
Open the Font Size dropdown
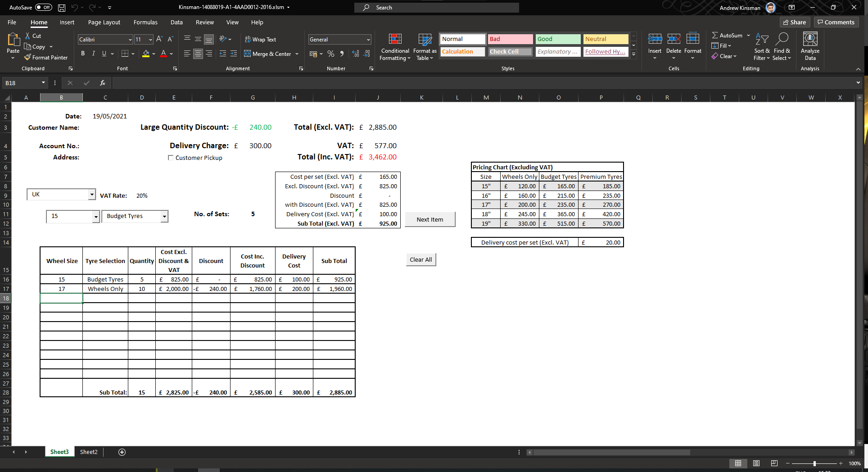click(x=149, y=40)
